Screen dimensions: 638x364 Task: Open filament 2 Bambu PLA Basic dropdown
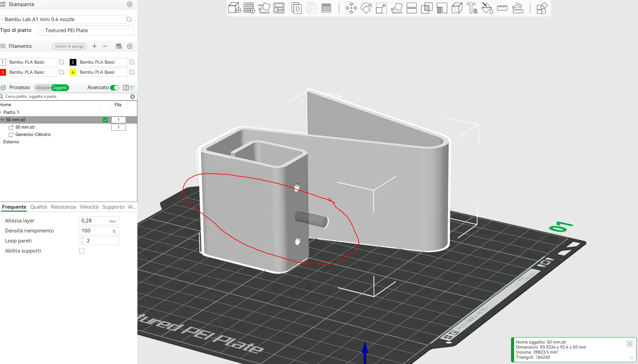click(103, 62)
